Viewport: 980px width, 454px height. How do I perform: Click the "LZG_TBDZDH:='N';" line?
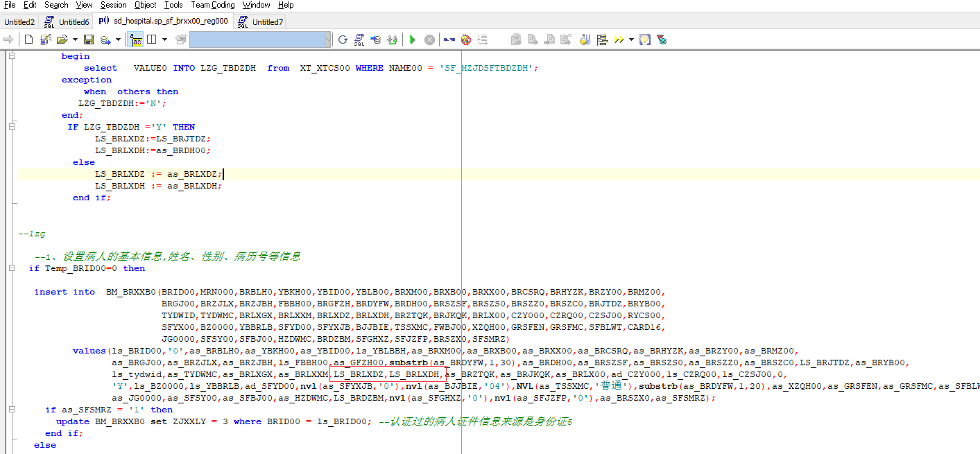pos(123,103)
